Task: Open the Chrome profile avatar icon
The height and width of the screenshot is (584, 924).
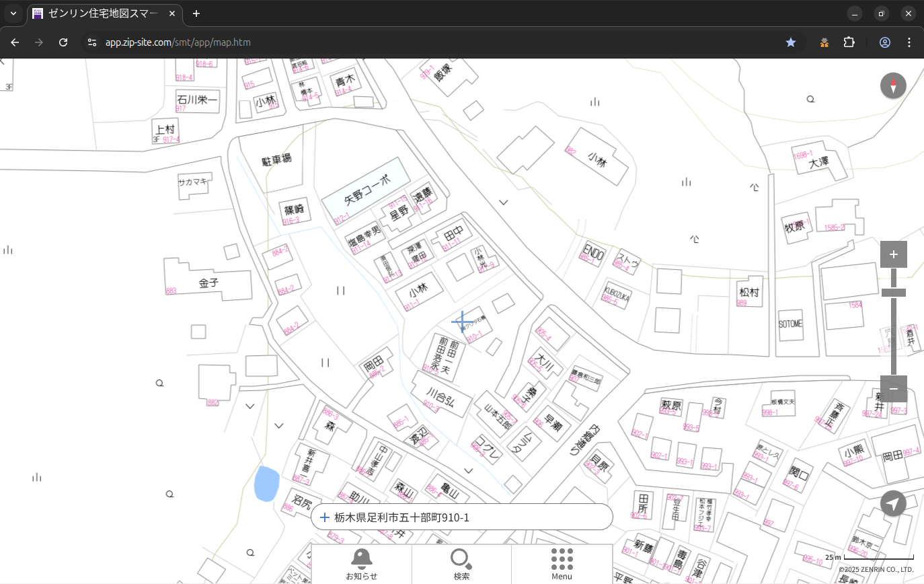Action: pyautogui.click(x=884, y=42)
